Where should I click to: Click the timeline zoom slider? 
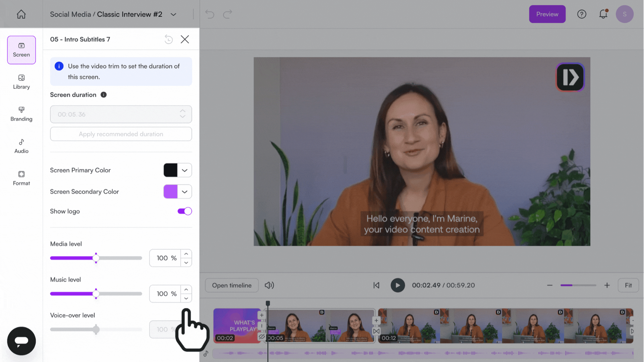tap(578, 285)
